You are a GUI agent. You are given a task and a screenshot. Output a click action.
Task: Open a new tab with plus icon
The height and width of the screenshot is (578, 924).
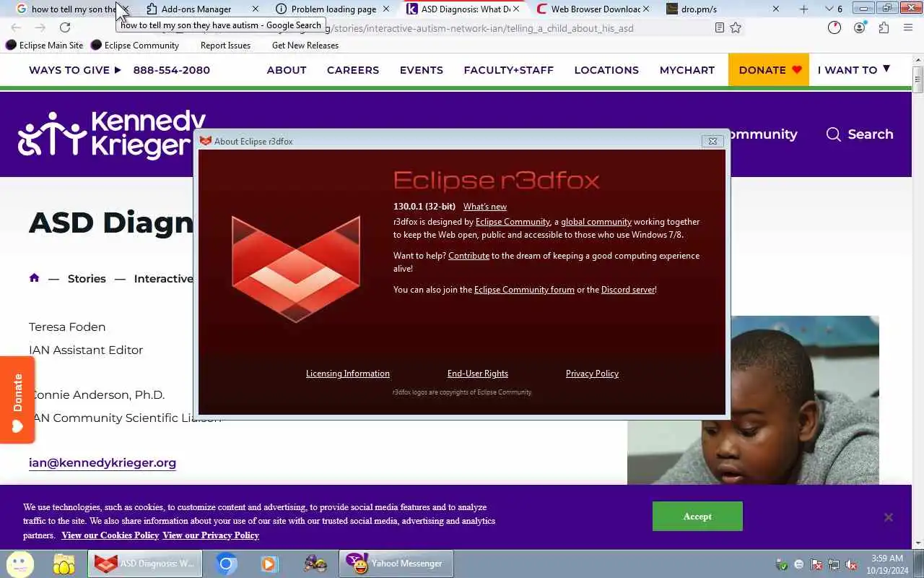803,9
